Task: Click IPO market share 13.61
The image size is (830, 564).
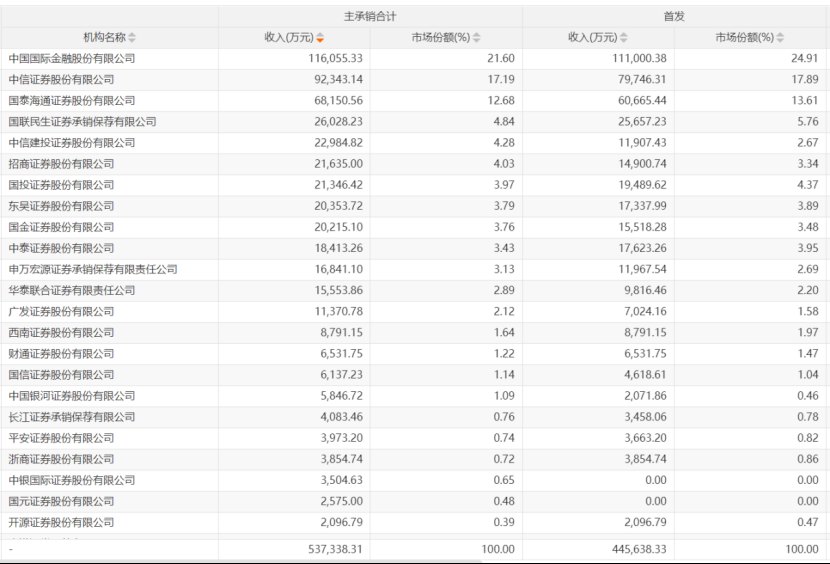Action: (805, 101)
